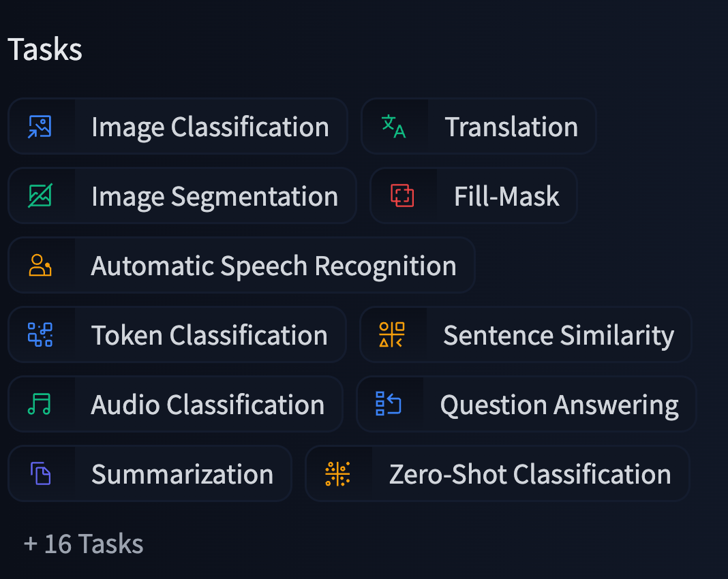Image resolution: width=728 pixels, height=579 pixels.
Task: Filter models by Automatic Speech Recognition label
Action: (x=273, y=266)
